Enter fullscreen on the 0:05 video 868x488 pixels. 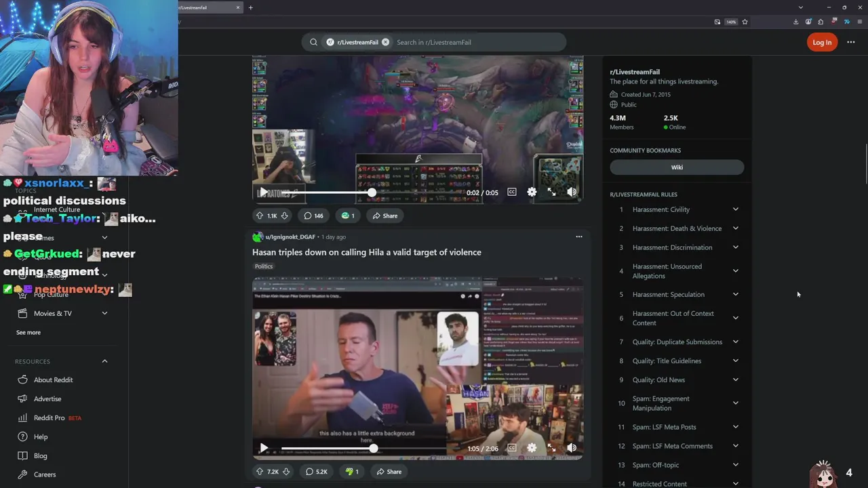(x=552, y=192)
